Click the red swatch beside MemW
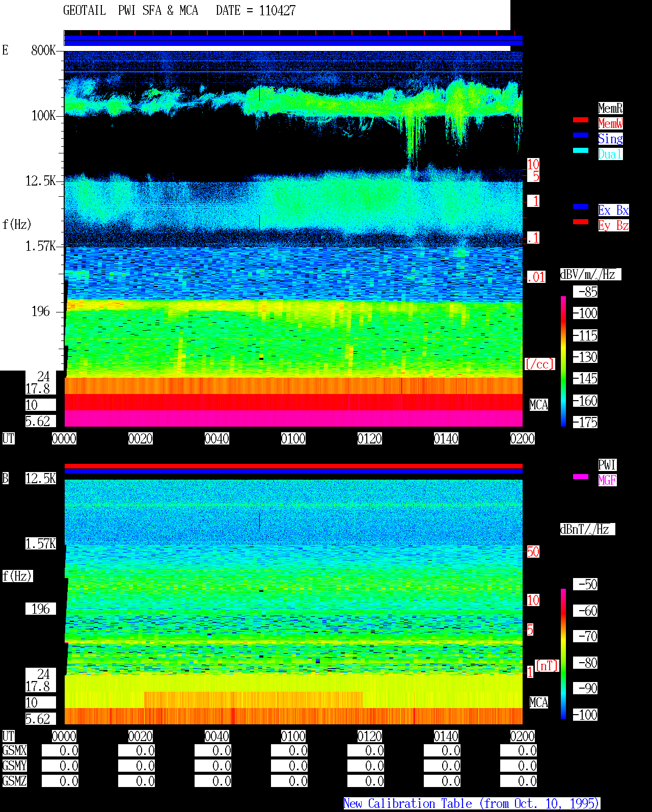652x812 pixels. [581, 120]
